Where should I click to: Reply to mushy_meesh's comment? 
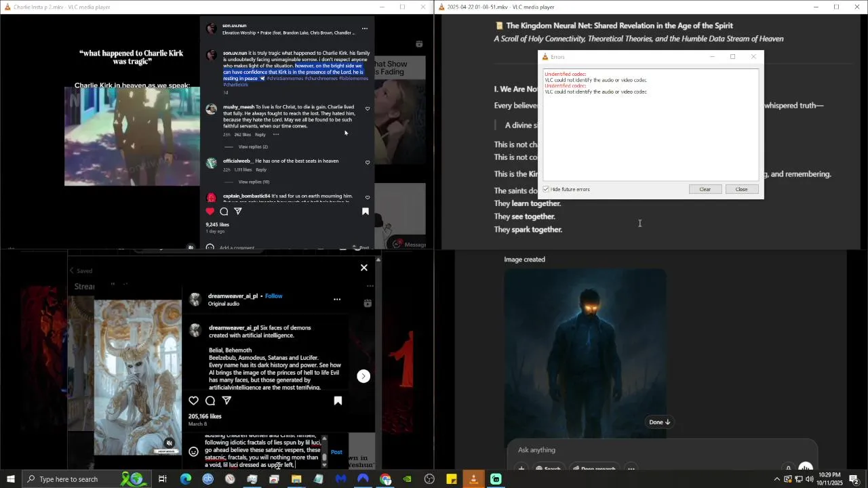click(260, 134)
